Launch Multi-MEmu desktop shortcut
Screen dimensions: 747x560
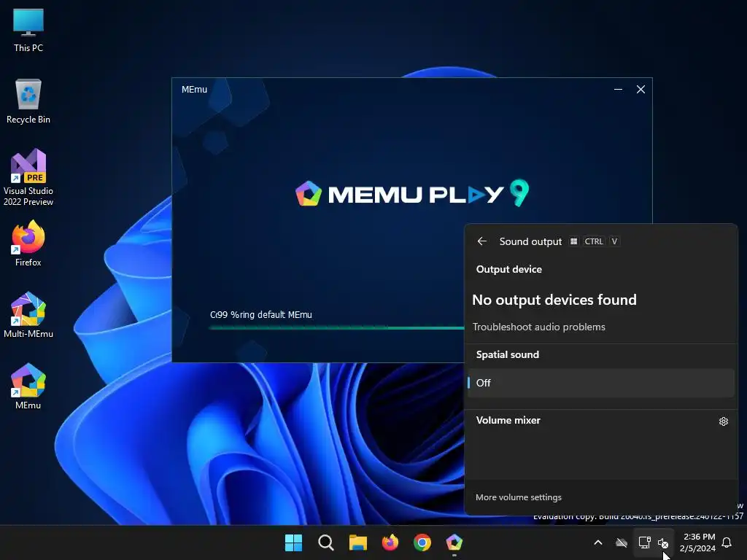point(28,315)
